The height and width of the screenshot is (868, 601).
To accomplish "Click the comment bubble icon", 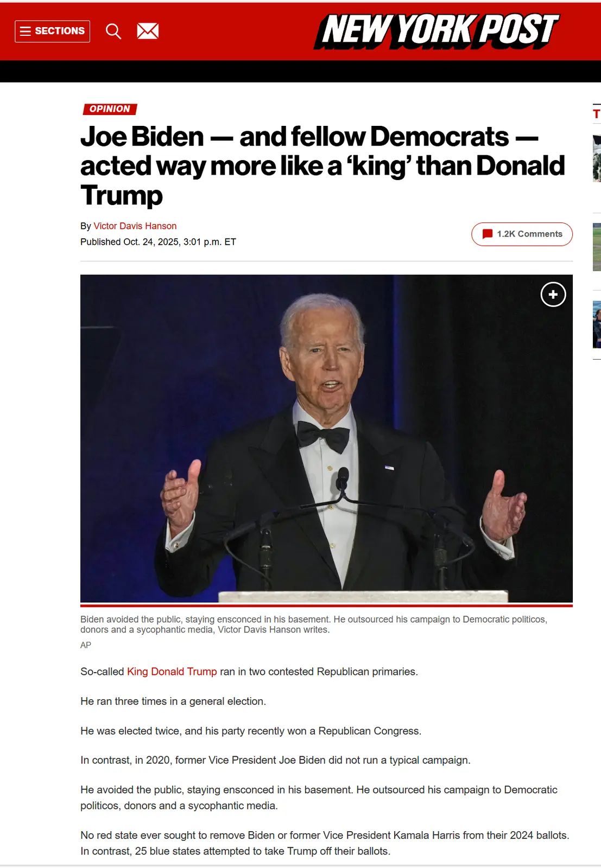I will 488,234.
